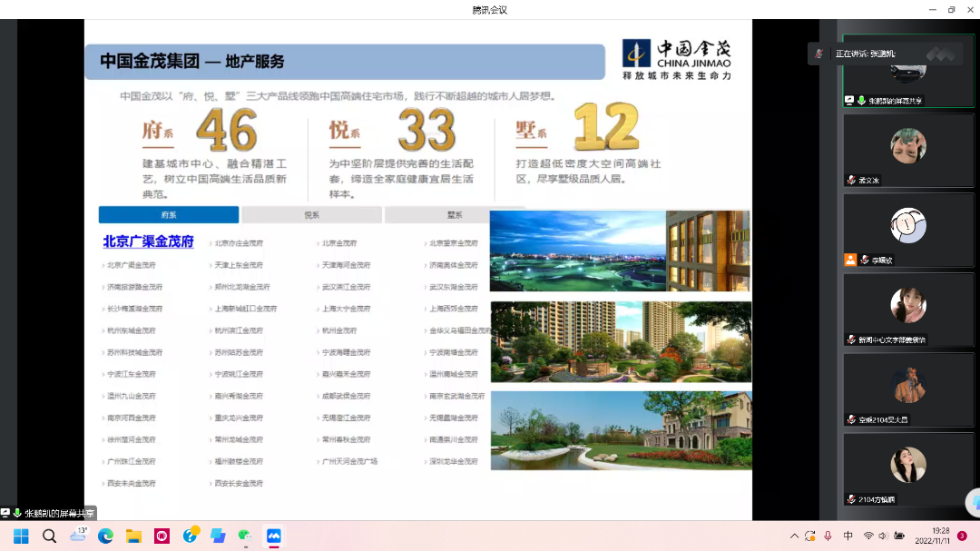This screenshot has width=980, height=551.
Task: Launch Microsoft Edge from taskbar
Action: (105, 536)
